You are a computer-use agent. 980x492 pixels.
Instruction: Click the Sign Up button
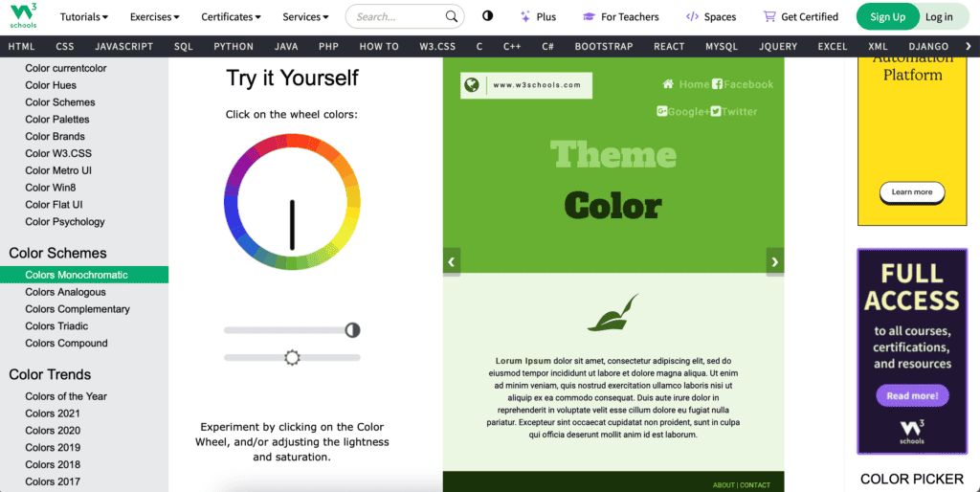887,17
